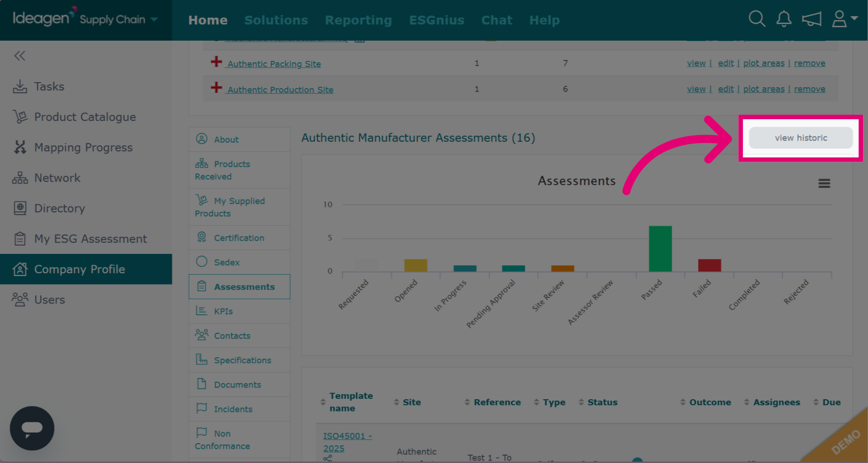Expand Authentic Packing Site row
The height and width of the screenshot is (463, 868).
[x=217, y=62]
